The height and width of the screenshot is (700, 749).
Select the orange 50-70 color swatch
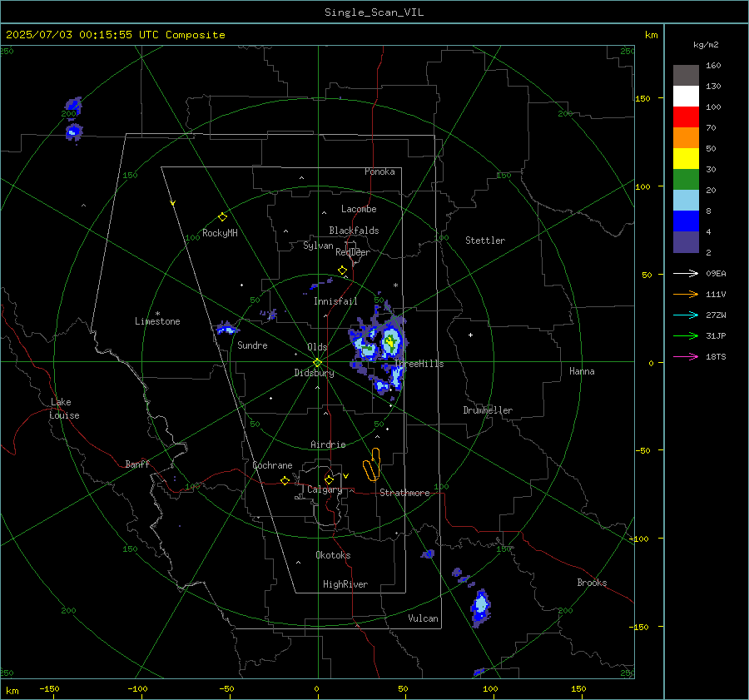[x=686, y=138]
